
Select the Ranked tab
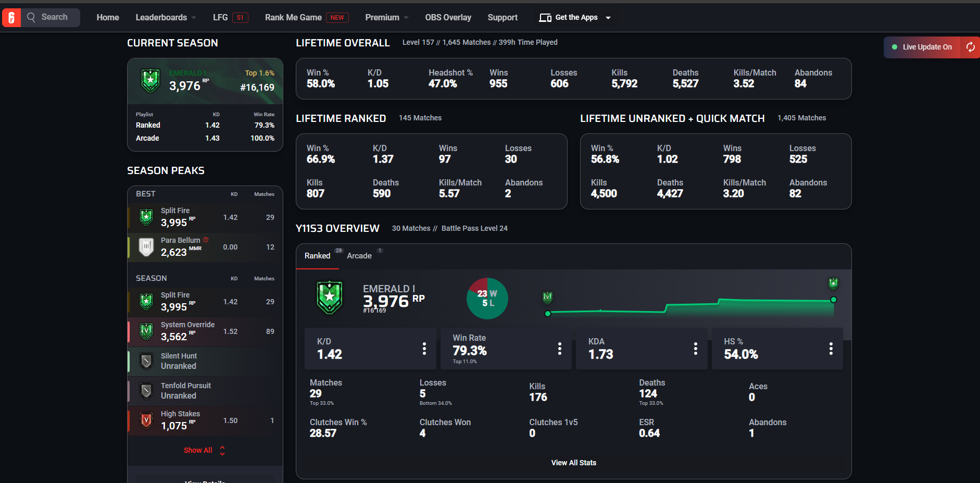coord(318,255)
